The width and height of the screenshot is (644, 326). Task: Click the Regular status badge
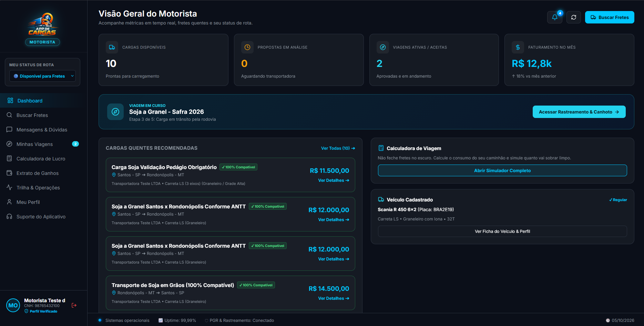(x=618, y=200)
